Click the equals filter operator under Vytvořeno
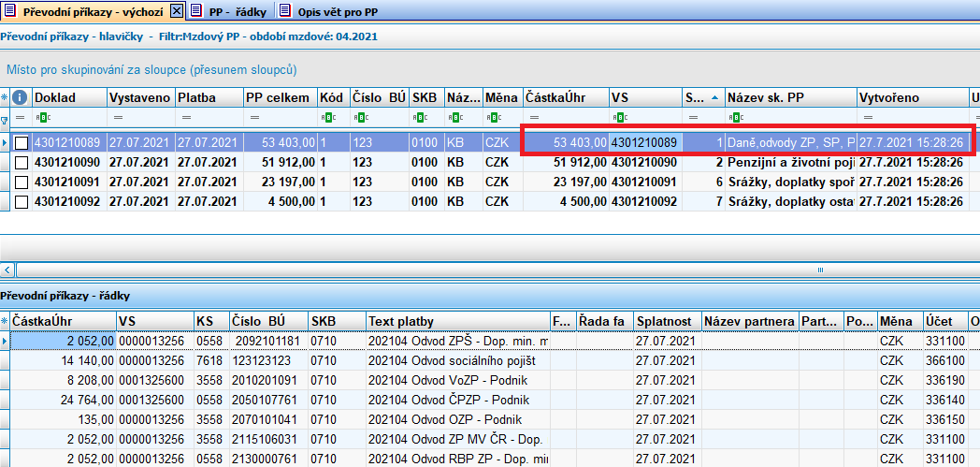The image size is (980, 467). 868,118
